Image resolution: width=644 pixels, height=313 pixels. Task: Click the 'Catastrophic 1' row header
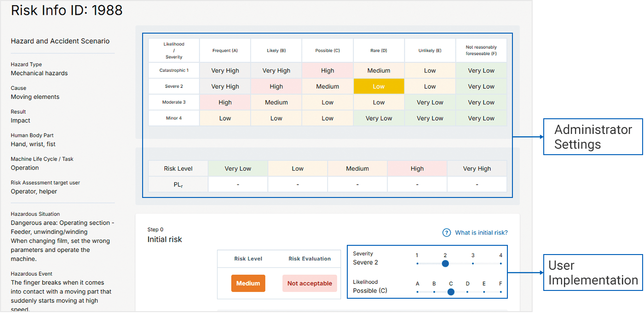click(174, 70)
